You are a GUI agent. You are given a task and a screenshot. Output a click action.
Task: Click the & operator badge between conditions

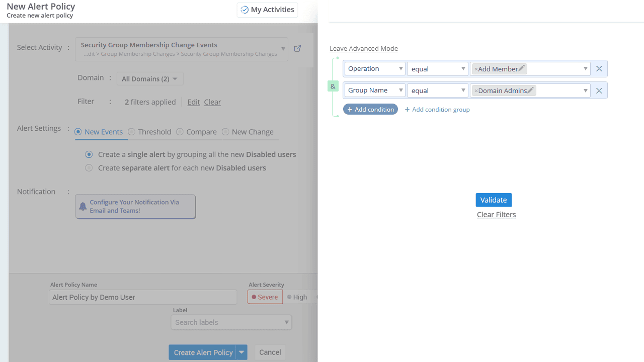pos(333,86)
